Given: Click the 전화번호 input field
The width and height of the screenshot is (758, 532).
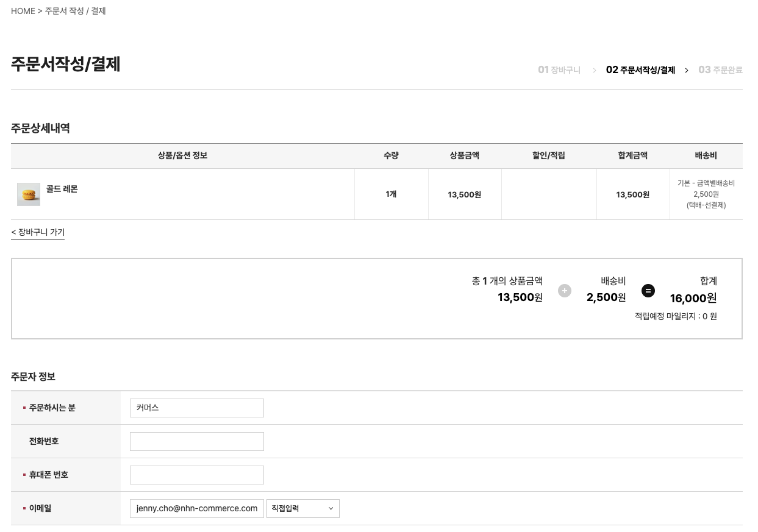Looking at the screenshot, I should pyautogui.click(x=196, y=441).
